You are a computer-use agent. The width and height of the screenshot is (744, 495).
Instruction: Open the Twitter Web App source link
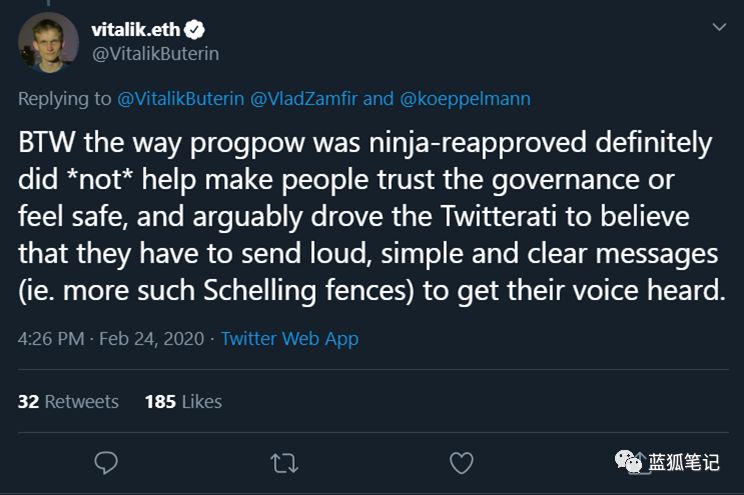click(289, 339)
